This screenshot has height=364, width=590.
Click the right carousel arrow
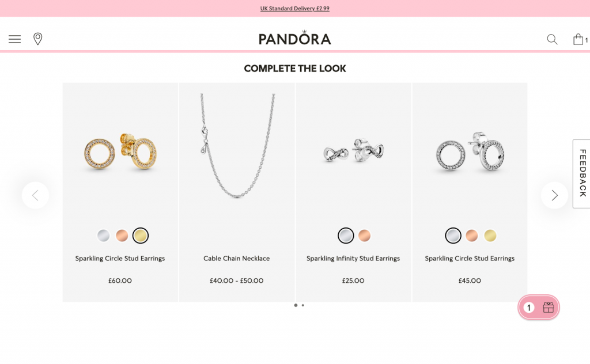554,195
